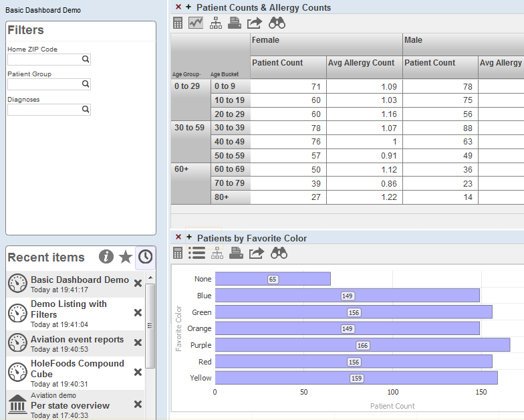Show favorites with the star icon
Screen dimensions: 524x420
[126, 257]
